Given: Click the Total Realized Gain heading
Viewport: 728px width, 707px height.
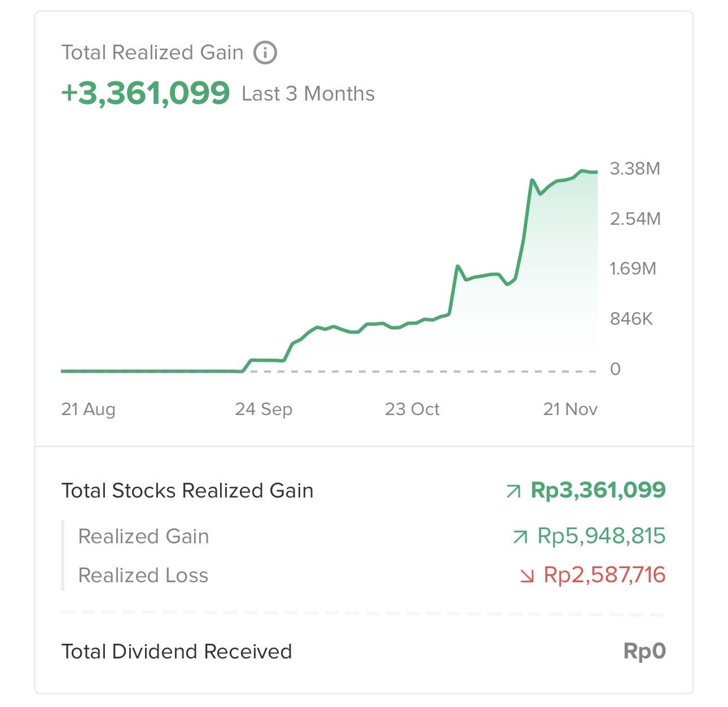Looking at the screenshot, I should pos(152,53).
